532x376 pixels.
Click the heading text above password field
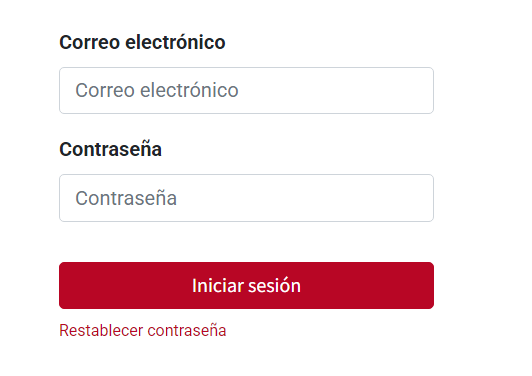pyautogui.click(x=110, y=149)
